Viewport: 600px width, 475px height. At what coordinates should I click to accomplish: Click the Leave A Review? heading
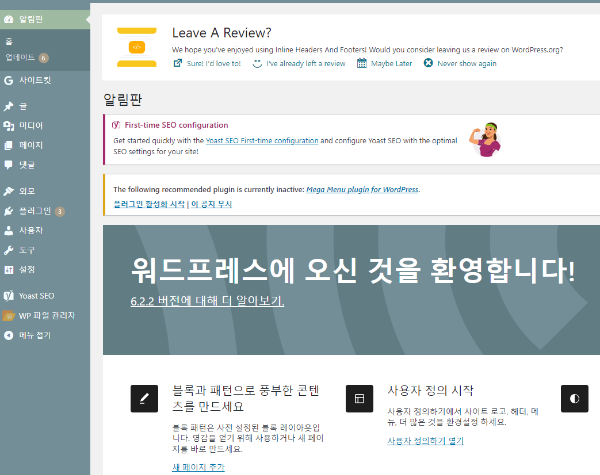(222, 33)
